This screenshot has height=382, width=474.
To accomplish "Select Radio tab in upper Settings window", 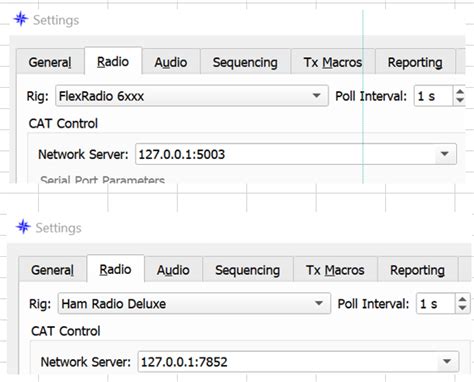I will [113, 61].
